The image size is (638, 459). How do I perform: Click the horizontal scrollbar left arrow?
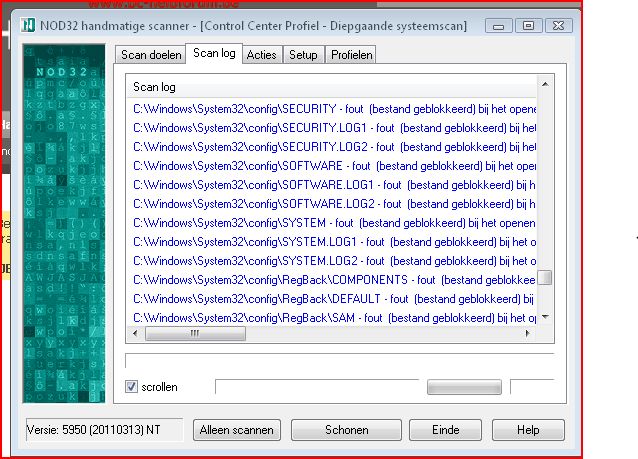pos(135,334)
